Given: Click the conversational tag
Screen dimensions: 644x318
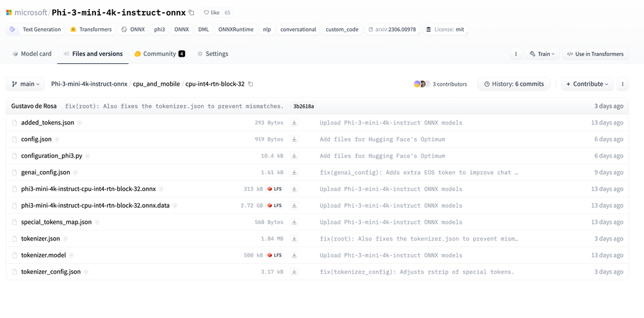Looking at the screenshot, I should (x=298, y=30).
